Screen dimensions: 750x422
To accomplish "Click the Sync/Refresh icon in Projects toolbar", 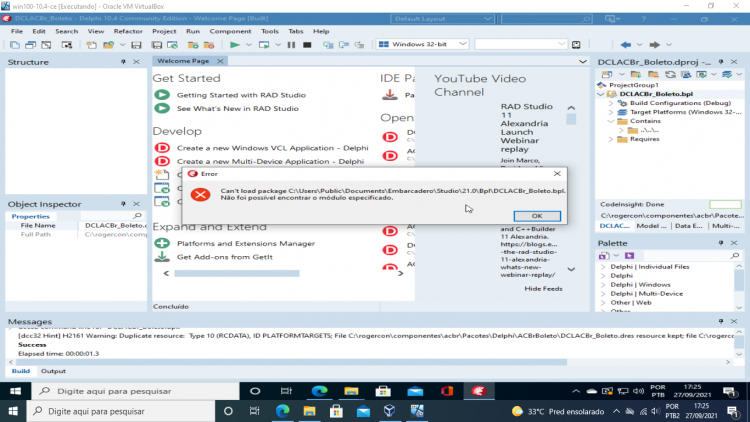I will point(670,74).
